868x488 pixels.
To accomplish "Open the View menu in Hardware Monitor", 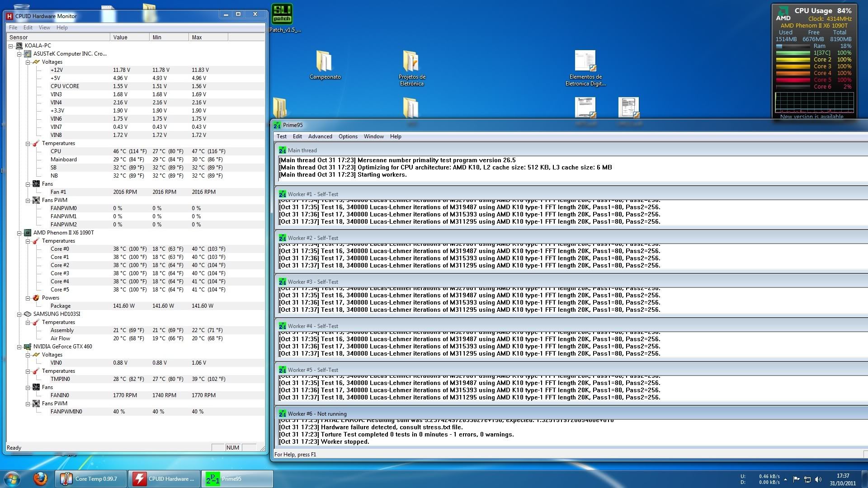I will click(44, 27).
